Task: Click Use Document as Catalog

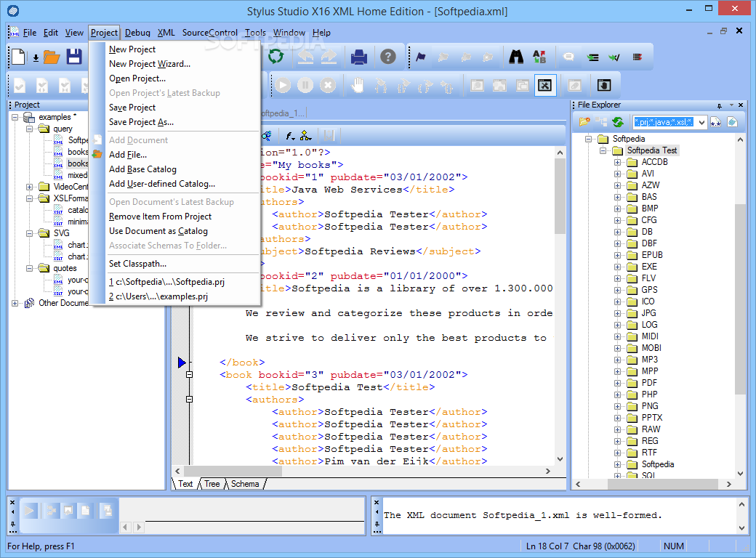Action: point(158,231)
